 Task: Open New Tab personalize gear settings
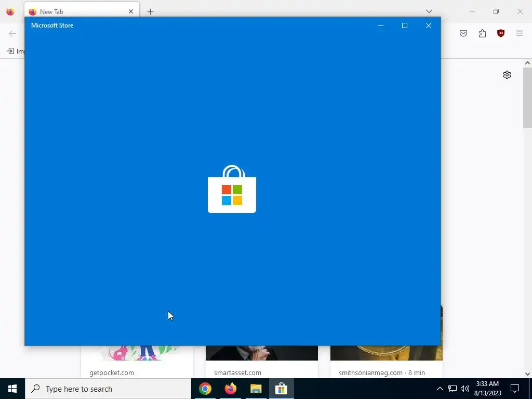[x=507, y=75]
